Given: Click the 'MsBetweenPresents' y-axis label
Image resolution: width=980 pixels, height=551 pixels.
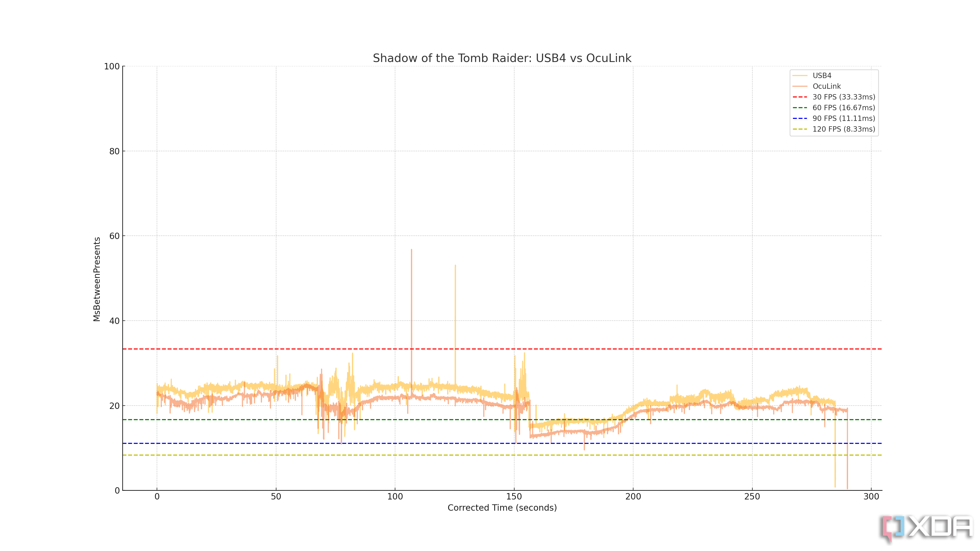Looking at the screenshot, I should coord(97,279).
